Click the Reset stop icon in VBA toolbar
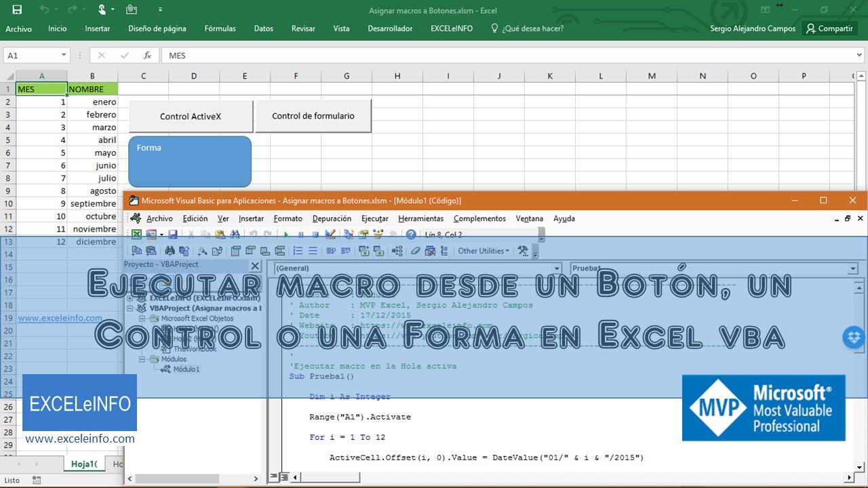The image size is (868, 488). tap(315, 235)
